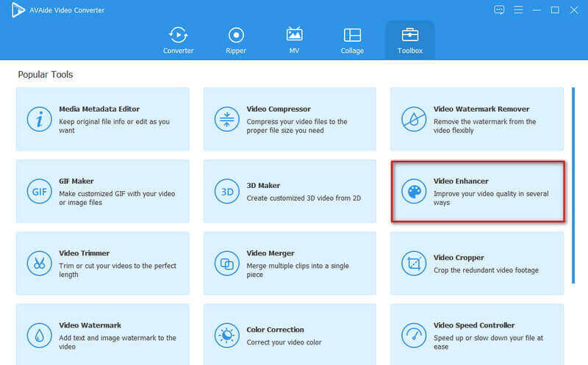Click 'Correct your video color' description

click(284, 342)
